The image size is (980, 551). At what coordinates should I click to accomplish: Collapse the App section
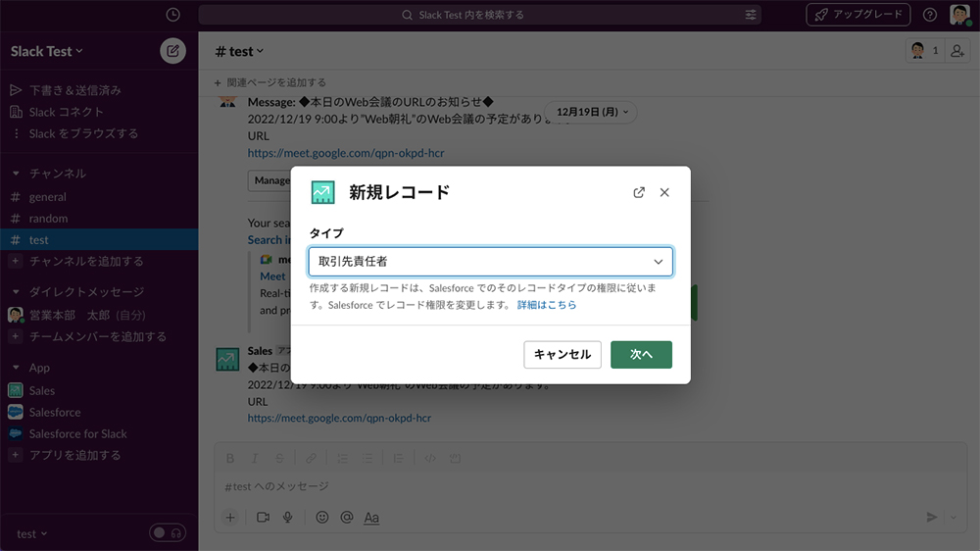[16, 367]
